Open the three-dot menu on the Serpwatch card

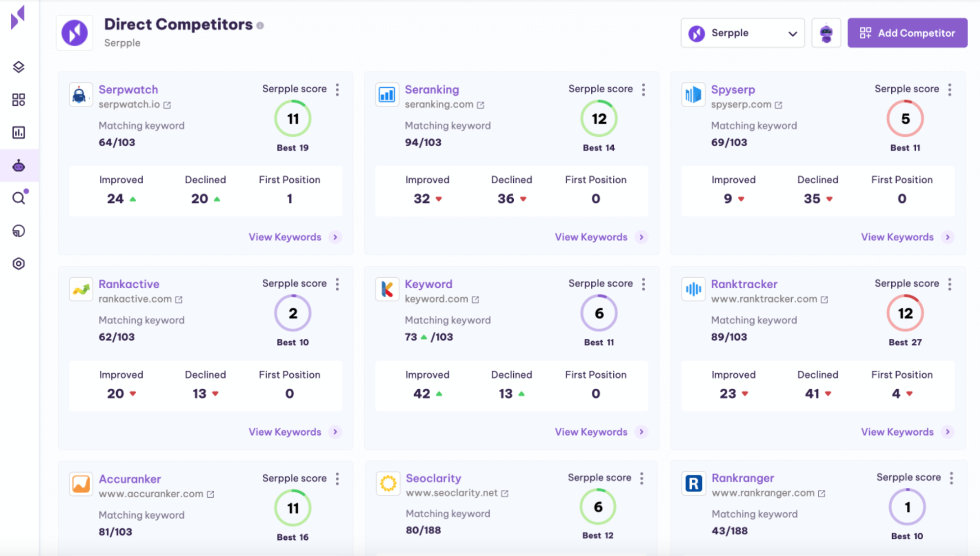pyautogui.click(x=337, y=89)
